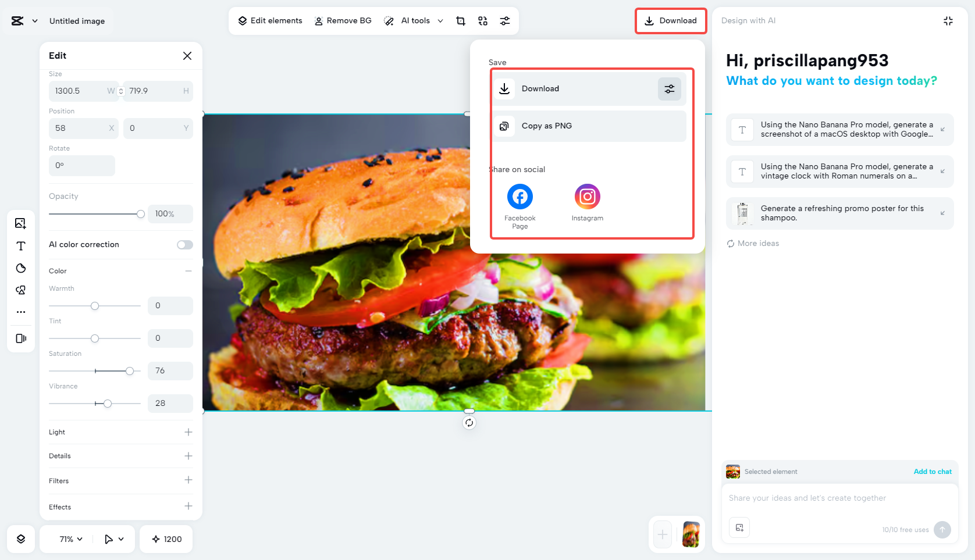Click the crop tool icon
Image resolution: width=975 pixels, height=560 pixels.
tap(461, 21)
